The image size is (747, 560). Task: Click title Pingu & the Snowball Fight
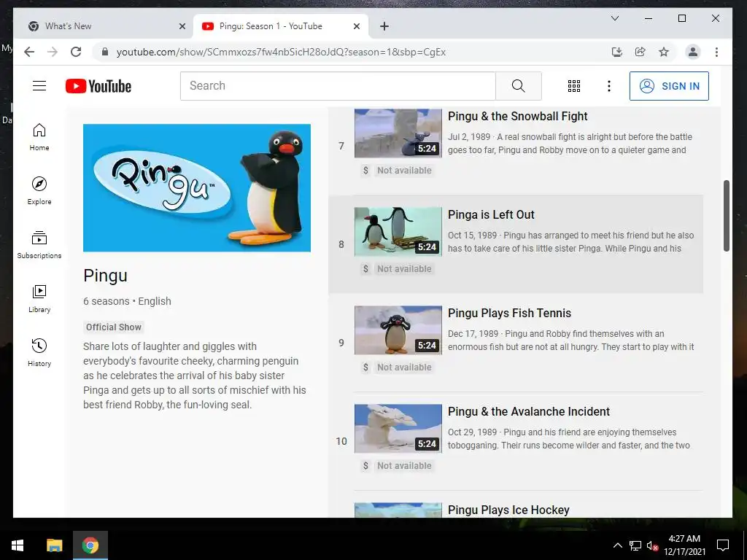coord(517,116)
